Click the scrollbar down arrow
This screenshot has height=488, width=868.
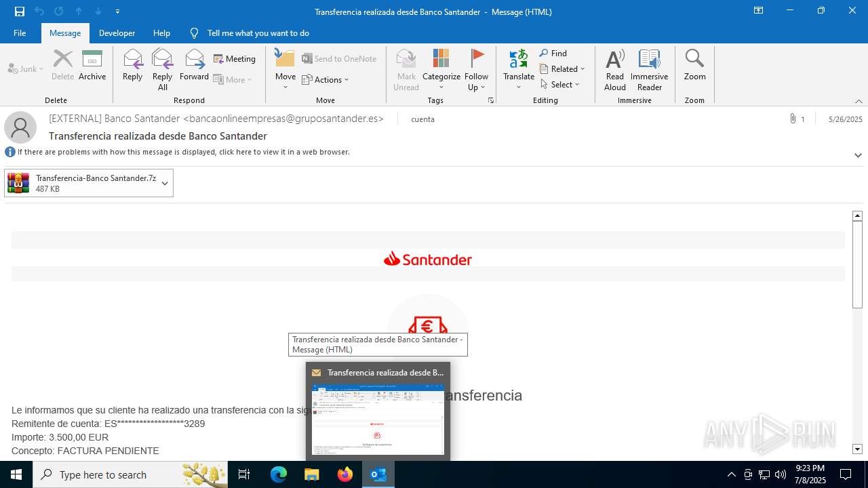point(857,449)
